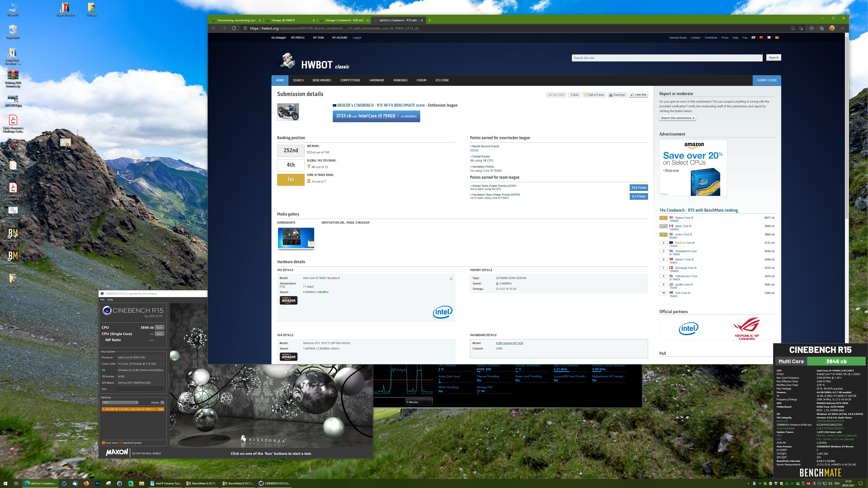The image size is (868, 488).
Task: Click the Edge profile avatar
Action: (832, 28)
